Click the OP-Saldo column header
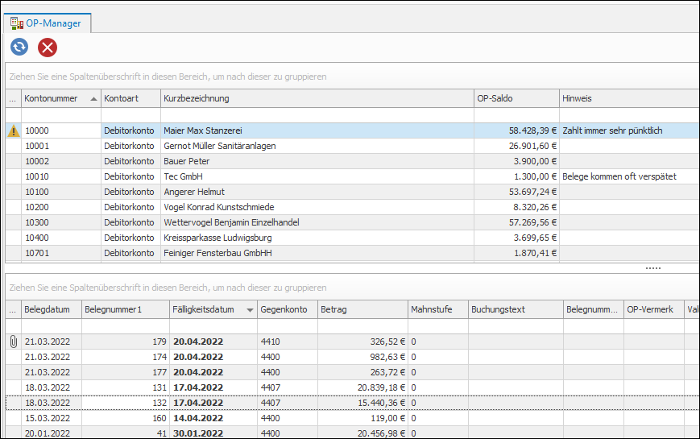Image resolution: width=700 pixels, height=439 pixels. [x=517, y=99]
